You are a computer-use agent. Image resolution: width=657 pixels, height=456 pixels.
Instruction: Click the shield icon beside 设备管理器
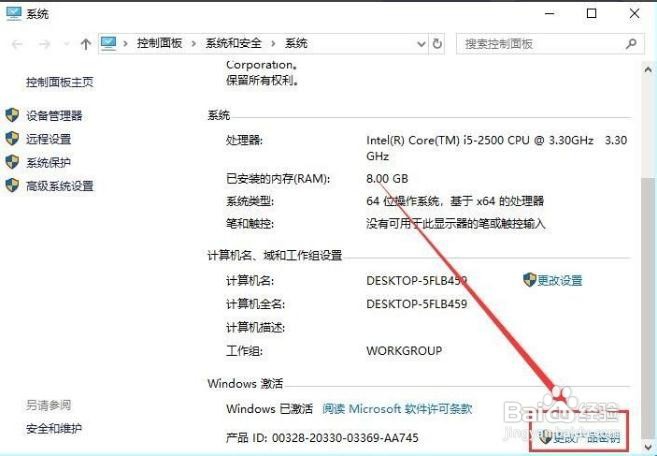tap(12, 115)
